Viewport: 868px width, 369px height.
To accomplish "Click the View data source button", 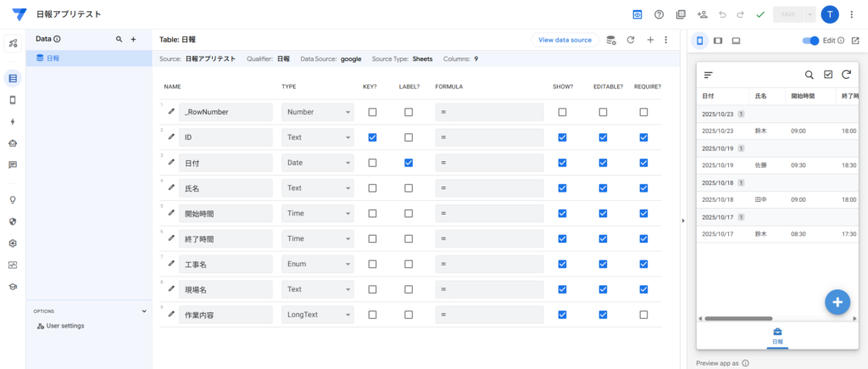I will tap(565, 40).
